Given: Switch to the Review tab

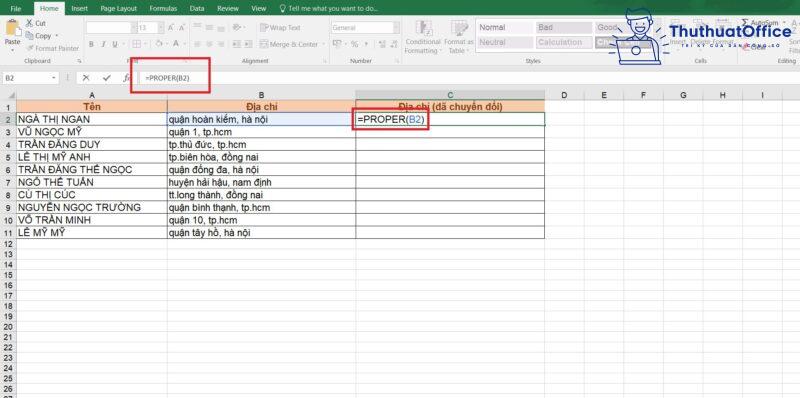Looking at the screenshot, I should click(228, 9).
